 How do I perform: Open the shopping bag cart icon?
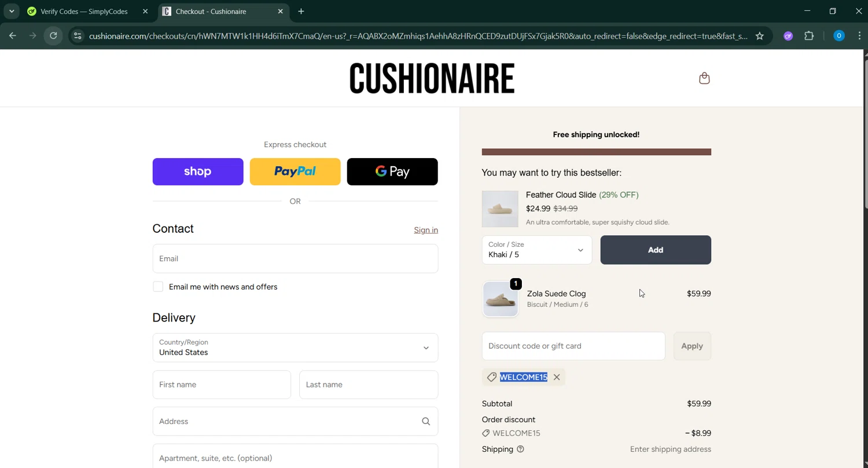(x=704, y=78)
